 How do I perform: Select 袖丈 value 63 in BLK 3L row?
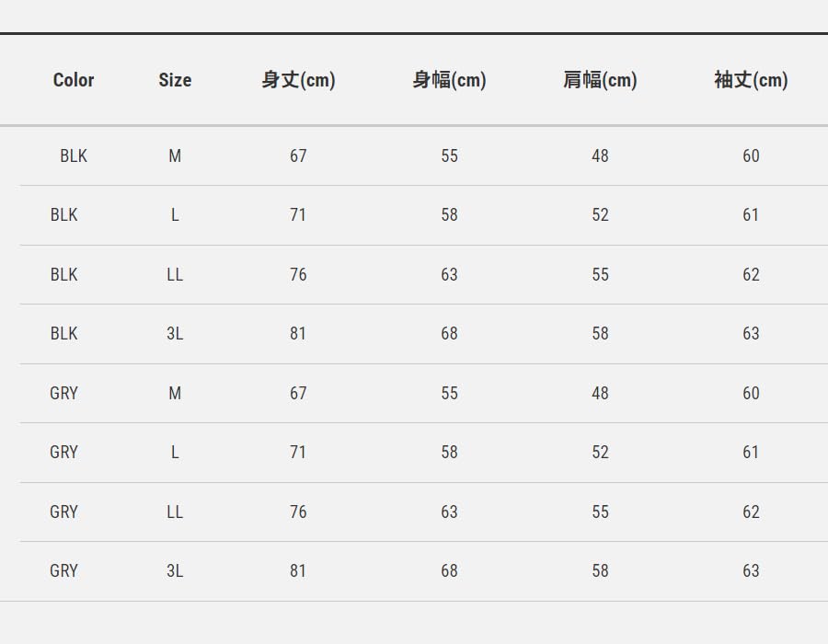click(x=751, y=334)
